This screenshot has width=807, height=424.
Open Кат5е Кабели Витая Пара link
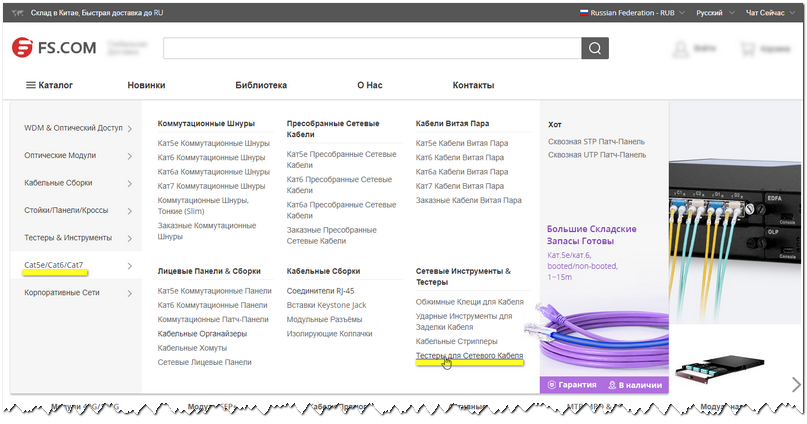462,143
